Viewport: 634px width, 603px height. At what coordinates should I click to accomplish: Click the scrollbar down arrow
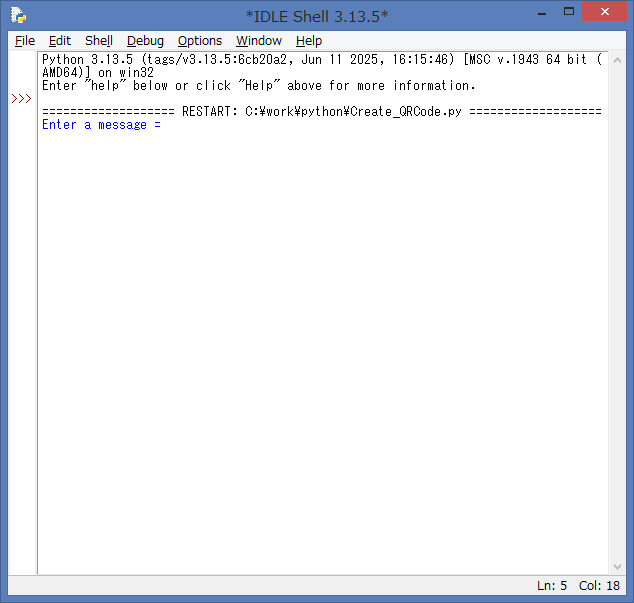pyautogui.click(x=616, y=567)
